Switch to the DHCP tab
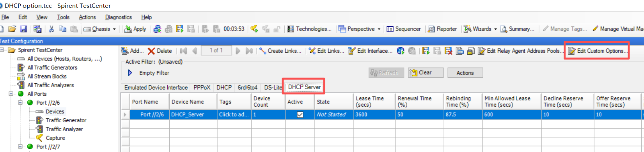The width and height of the screenshot is (644, 152). click(x=224, y=88)
